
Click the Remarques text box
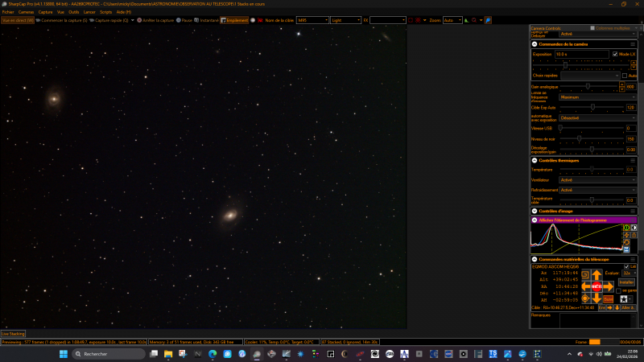click(598, 320)
